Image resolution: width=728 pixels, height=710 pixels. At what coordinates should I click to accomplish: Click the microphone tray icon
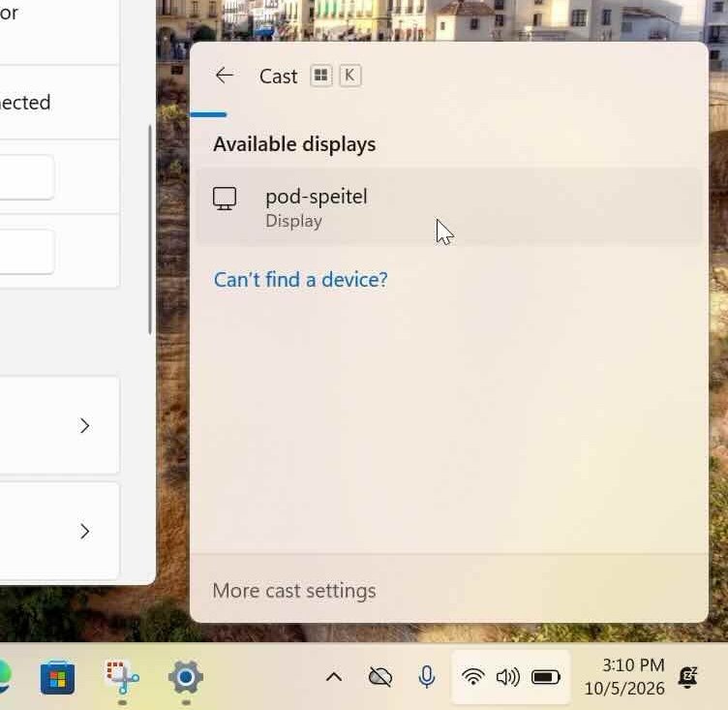[x=426, y=676]
